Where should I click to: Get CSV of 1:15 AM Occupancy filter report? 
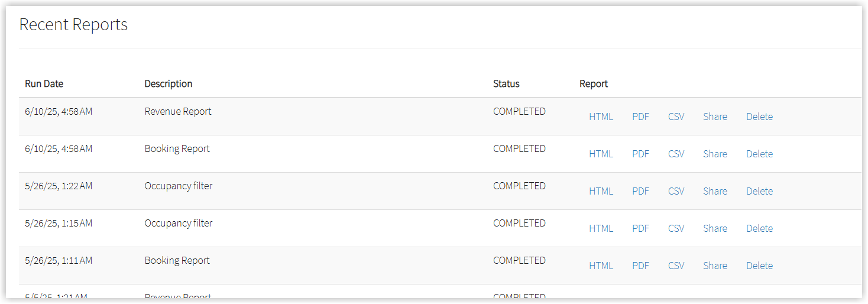[676, 228]
